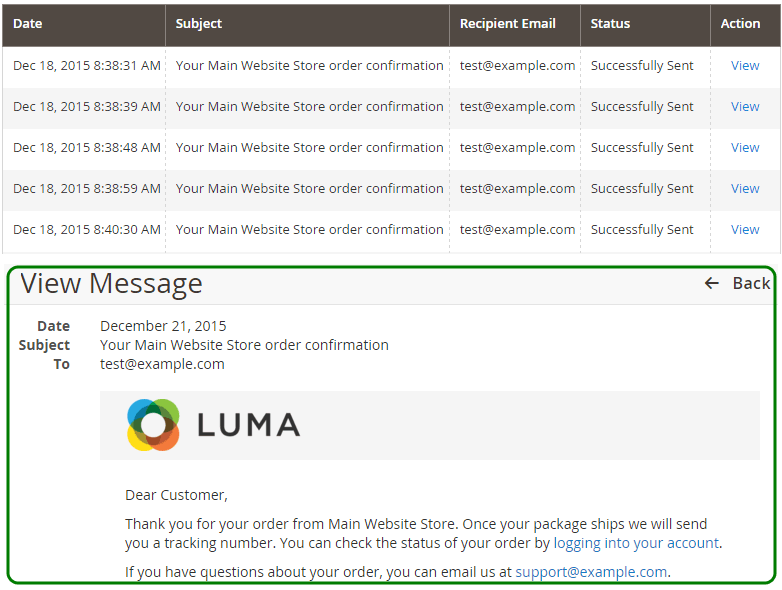Screen dimensions: 782x590
Task: View the 8:40:30 AM email message
Action: (745, 229)
